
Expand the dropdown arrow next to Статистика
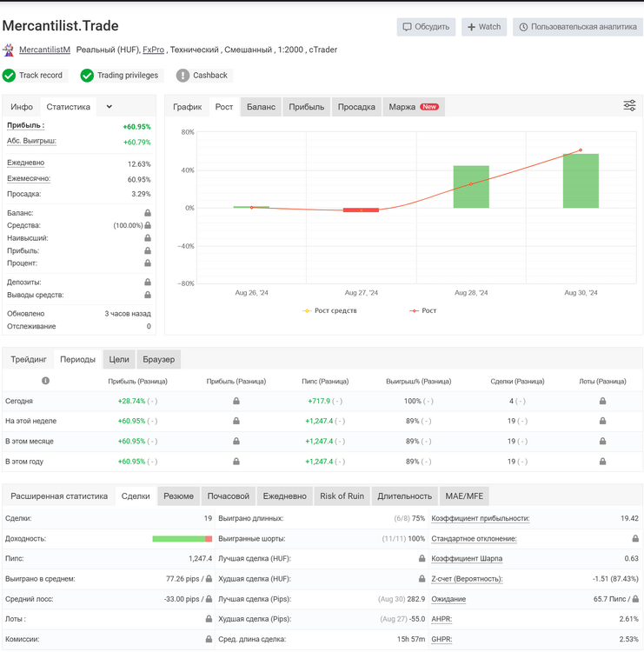coord(109,107)
